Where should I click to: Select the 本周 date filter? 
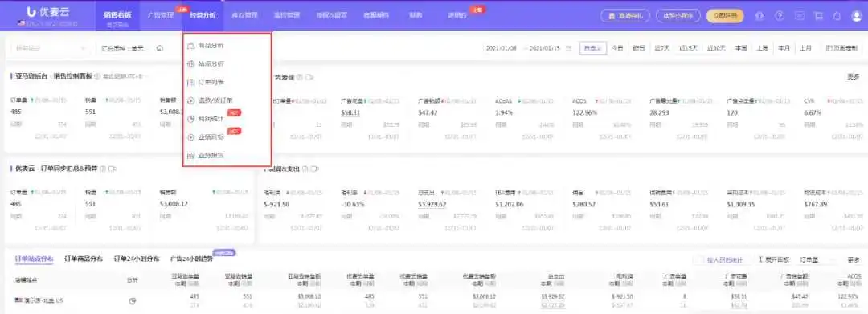[x=741, y=48]
